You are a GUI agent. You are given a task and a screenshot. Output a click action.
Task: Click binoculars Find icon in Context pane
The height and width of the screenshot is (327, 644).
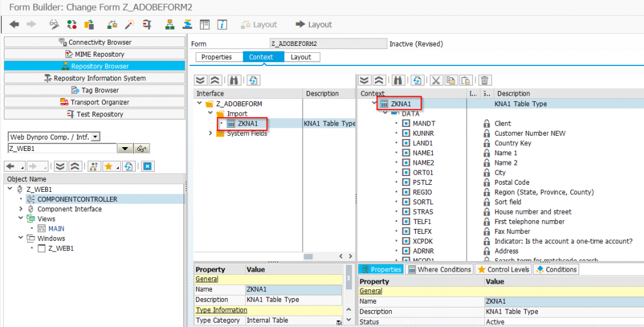[x=398, y=80]
